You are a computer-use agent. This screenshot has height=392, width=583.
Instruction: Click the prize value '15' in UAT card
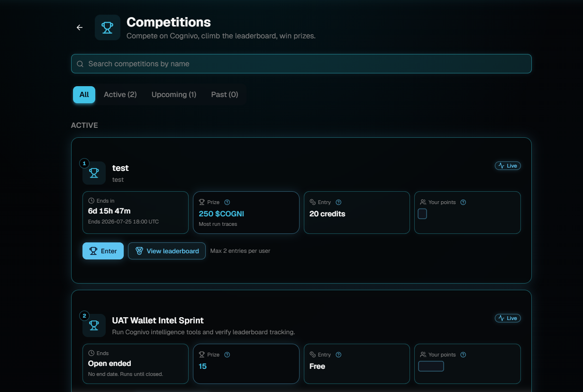click(x=202, y=366)
